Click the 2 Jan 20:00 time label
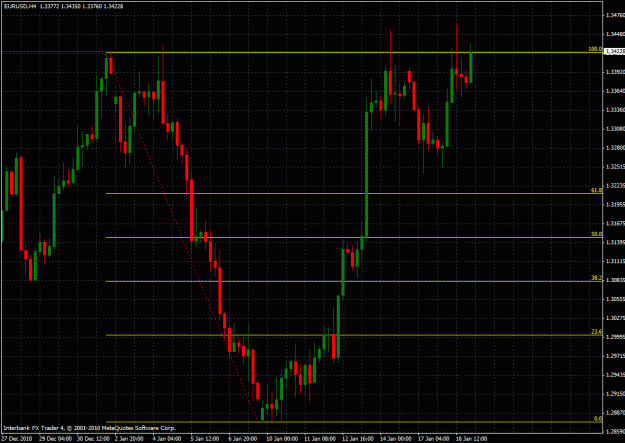Viewport: 625px width, 443px height. [129, 439]
